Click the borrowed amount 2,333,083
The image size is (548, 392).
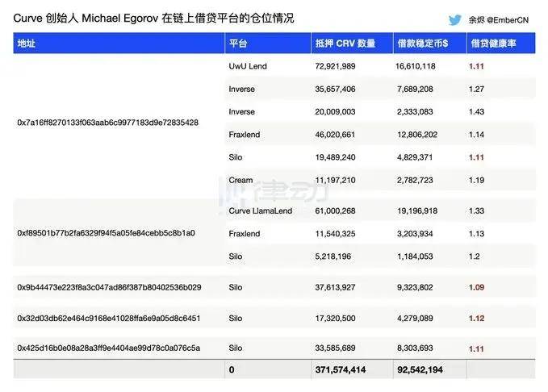[415, 112]
